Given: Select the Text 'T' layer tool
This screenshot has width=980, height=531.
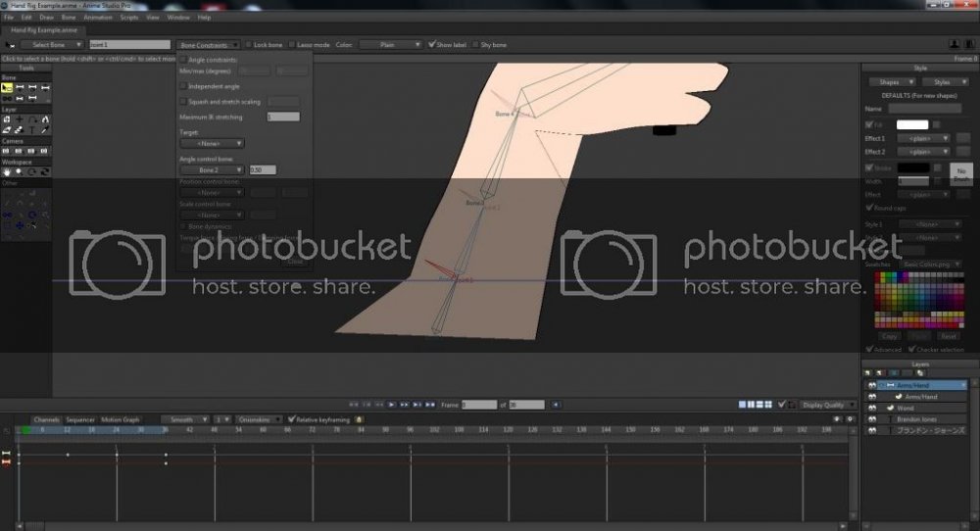Looking at the screenshot, I should pos(32,130).
